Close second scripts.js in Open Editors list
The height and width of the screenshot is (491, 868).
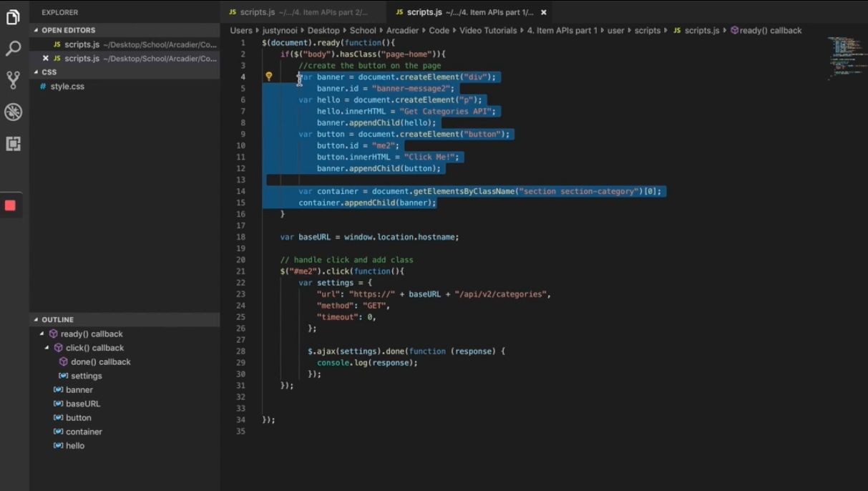46,59
